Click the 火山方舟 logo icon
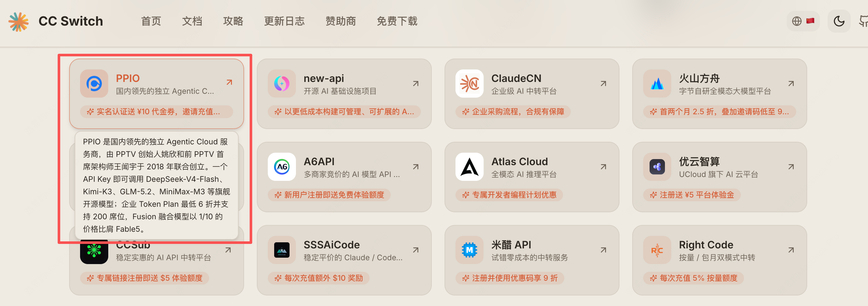 point(657,84)
